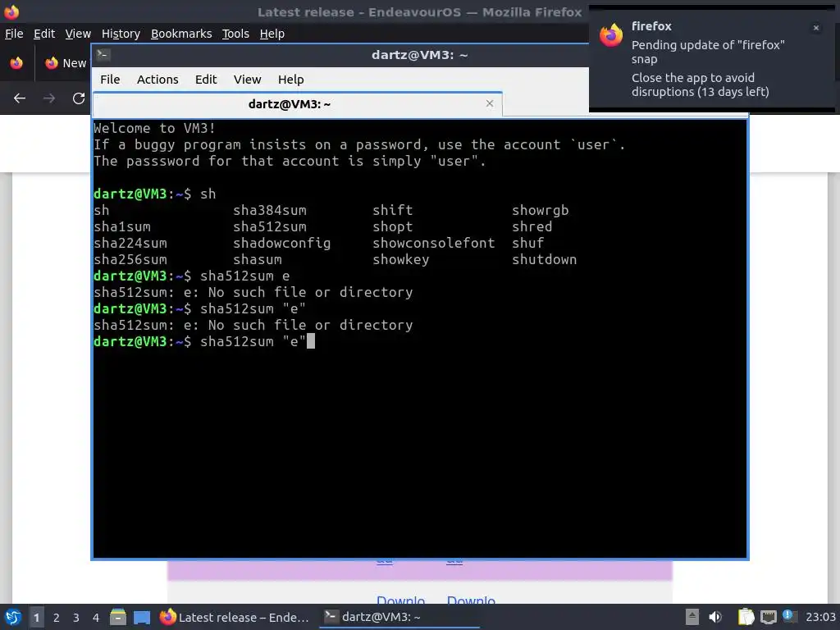Viewport: 840px width, 630px height.
Task: Dismiss the firefox snap notification
Action: 816,28
